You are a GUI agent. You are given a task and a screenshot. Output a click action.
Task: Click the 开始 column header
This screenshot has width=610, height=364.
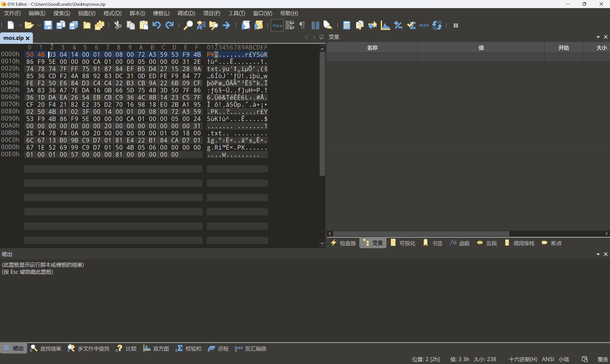[563, 48]
